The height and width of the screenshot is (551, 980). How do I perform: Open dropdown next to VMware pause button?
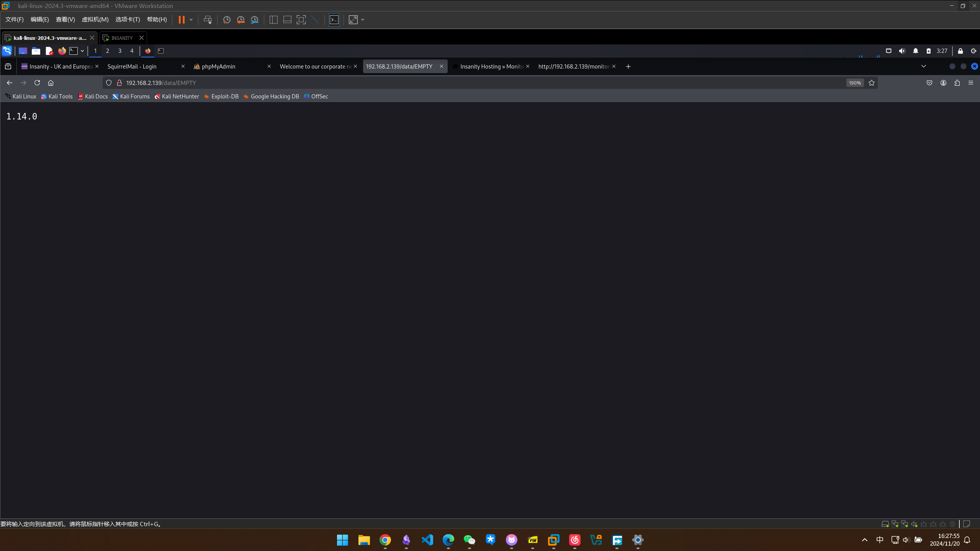pos(191,20)
